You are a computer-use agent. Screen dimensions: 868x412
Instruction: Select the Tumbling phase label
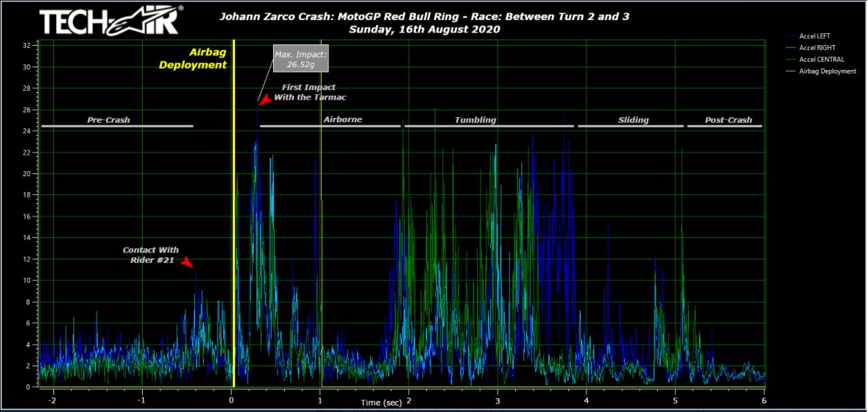(475, 120)
